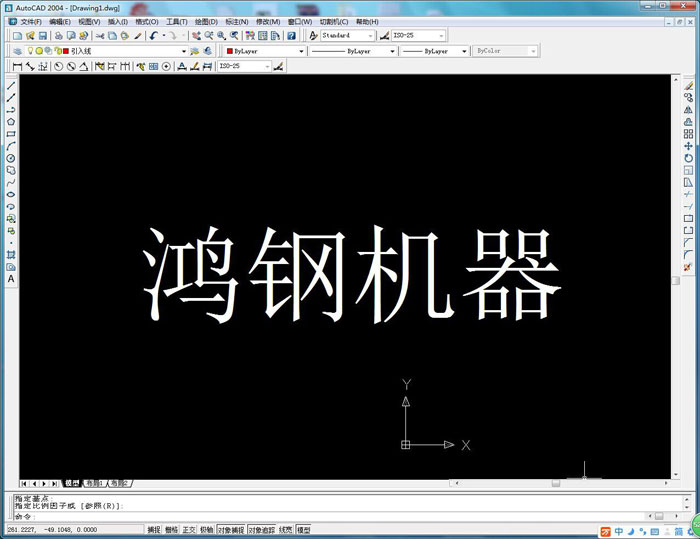
Task: Toggle 对象捕捉 (Object Snap) in status bar
Action: [x=231, y=530]
